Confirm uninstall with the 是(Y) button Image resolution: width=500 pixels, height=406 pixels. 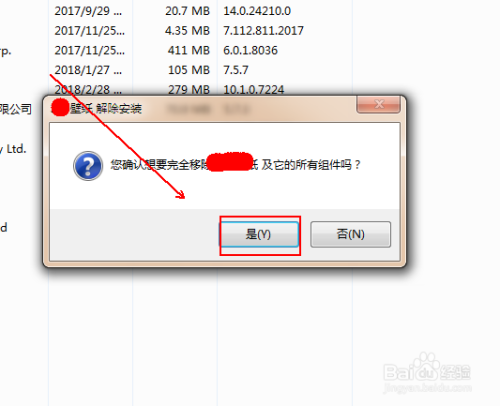point(259,234)
